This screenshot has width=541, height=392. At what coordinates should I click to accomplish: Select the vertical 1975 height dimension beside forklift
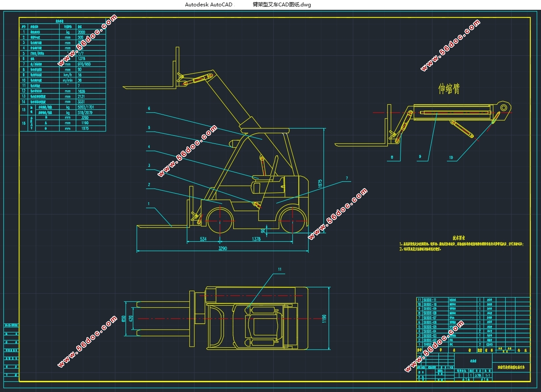point(320,184)
